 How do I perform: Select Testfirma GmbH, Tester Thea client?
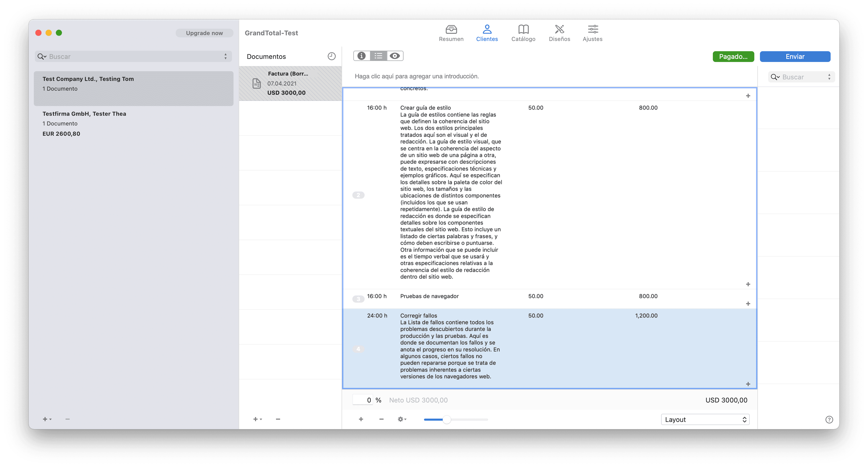pos(133,123)
